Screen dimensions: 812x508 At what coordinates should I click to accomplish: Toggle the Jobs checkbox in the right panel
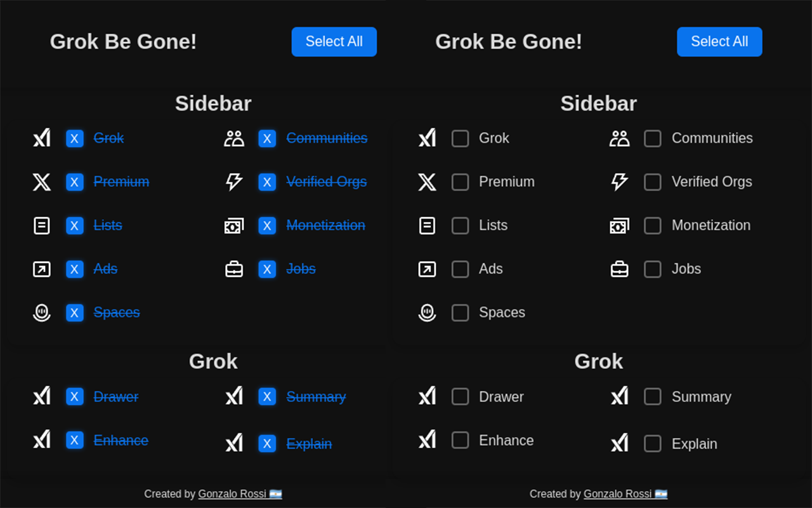tap(653, 269)
